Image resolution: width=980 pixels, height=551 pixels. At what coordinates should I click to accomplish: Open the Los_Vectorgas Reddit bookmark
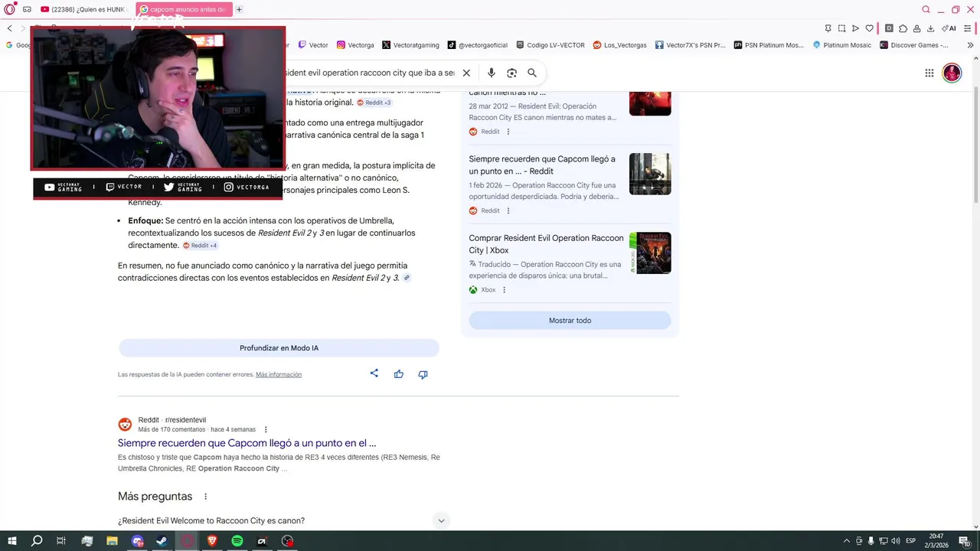click(620, 45)
